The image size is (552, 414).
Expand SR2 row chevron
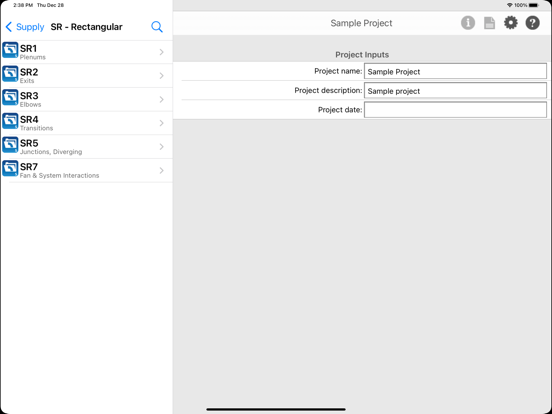click(x=162, y=76)
